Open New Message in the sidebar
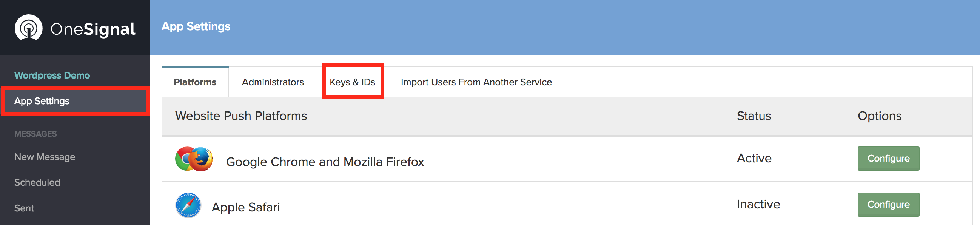The width and height of the screenshot is (980, 225). 45,157
